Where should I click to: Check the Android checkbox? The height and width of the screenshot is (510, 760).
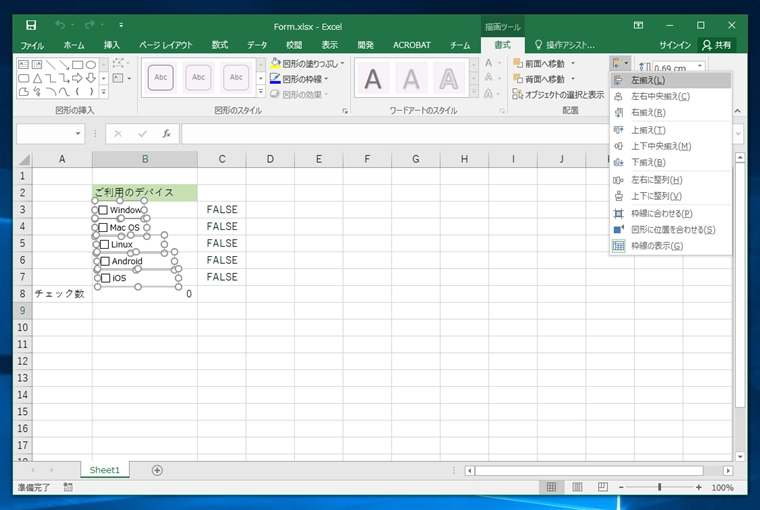(x=105, y=261)
